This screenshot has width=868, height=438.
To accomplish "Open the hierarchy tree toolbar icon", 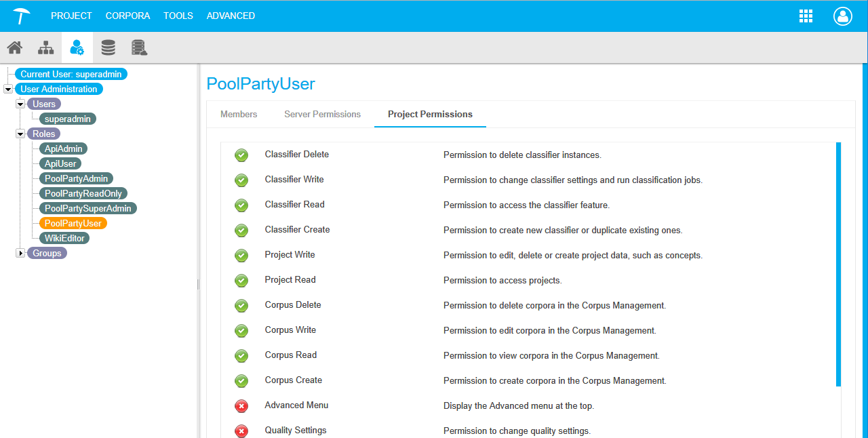I will click(46, 47).
